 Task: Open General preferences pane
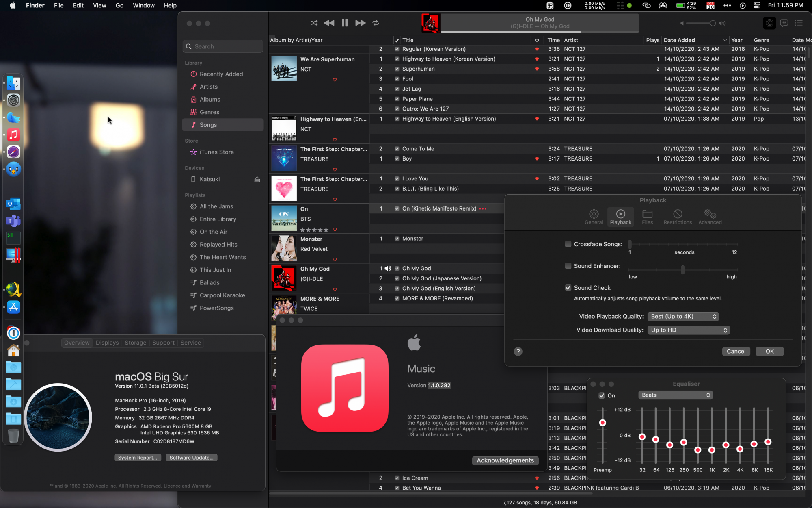tap(594, 217)
